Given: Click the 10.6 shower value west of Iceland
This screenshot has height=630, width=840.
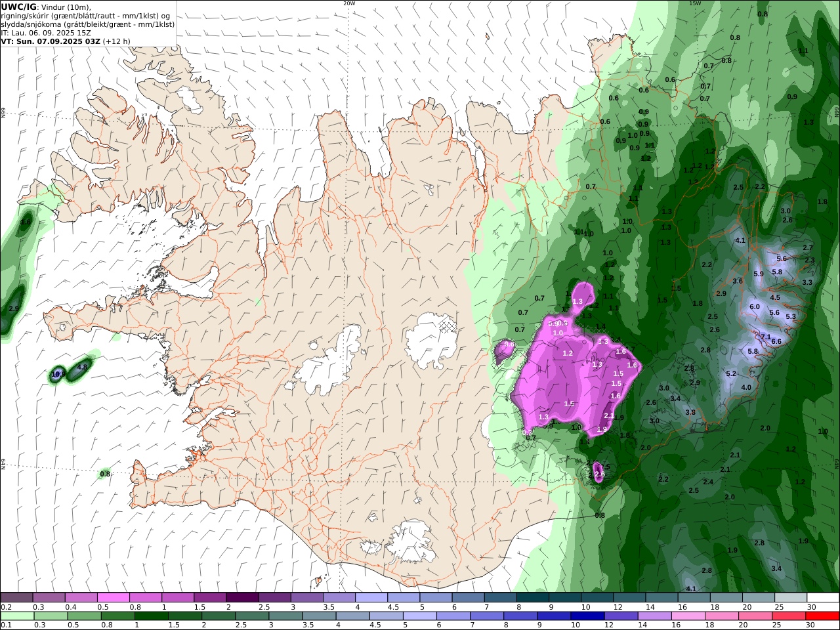Looking at the screenshot, I should click(x=58, y=374).
